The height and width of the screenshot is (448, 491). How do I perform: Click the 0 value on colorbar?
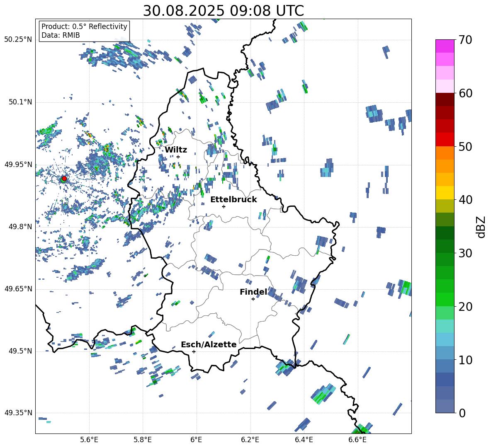462,413
